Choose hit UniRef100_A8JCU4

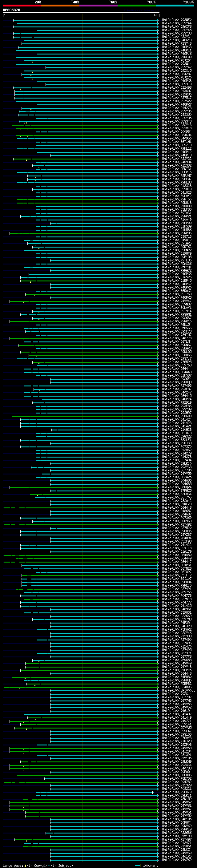point(176,135)
